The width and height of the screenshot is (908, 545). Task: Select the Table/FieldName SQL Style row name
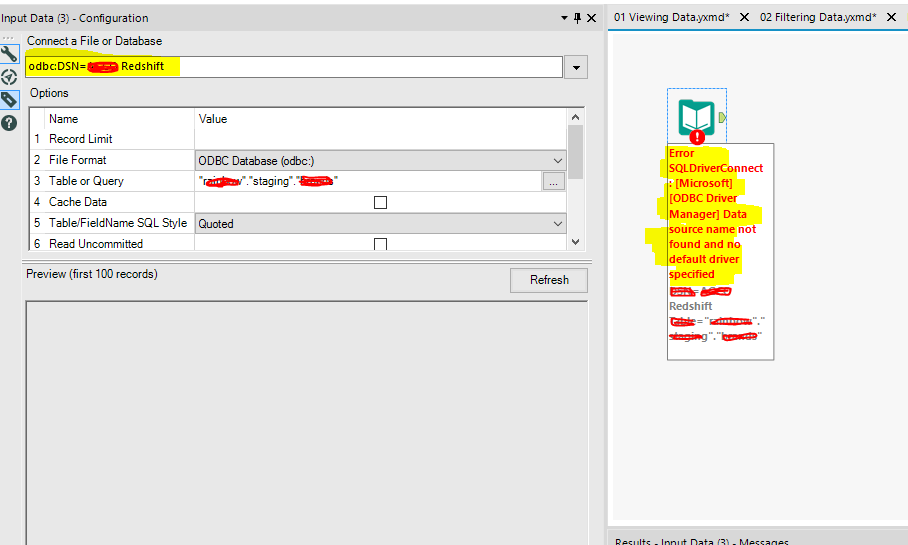coord(118,223)
